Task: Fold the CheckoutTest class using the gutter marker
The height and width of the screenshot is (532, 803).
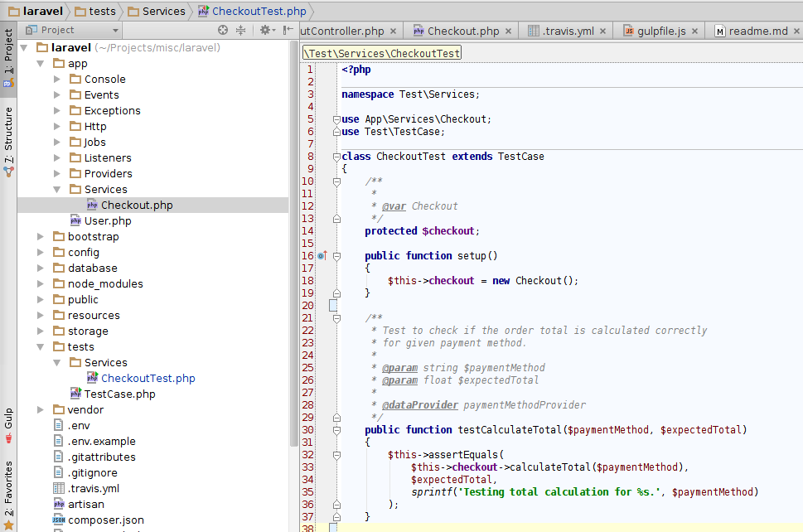Action: pos(336,156)
